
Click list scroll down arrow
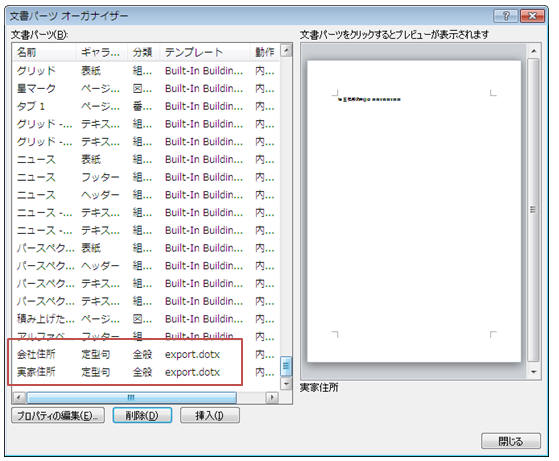tap(286, 384)
